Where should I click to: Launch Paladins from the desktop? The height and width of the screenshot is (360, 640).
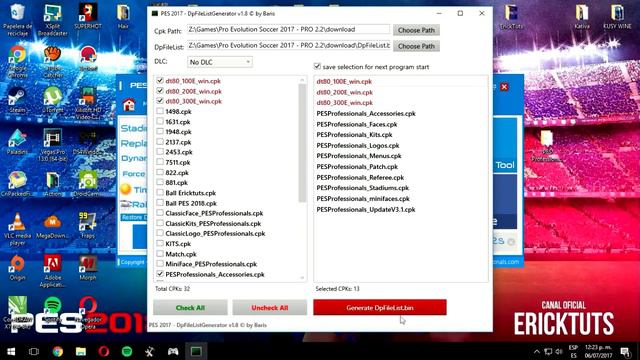(17, 142)
